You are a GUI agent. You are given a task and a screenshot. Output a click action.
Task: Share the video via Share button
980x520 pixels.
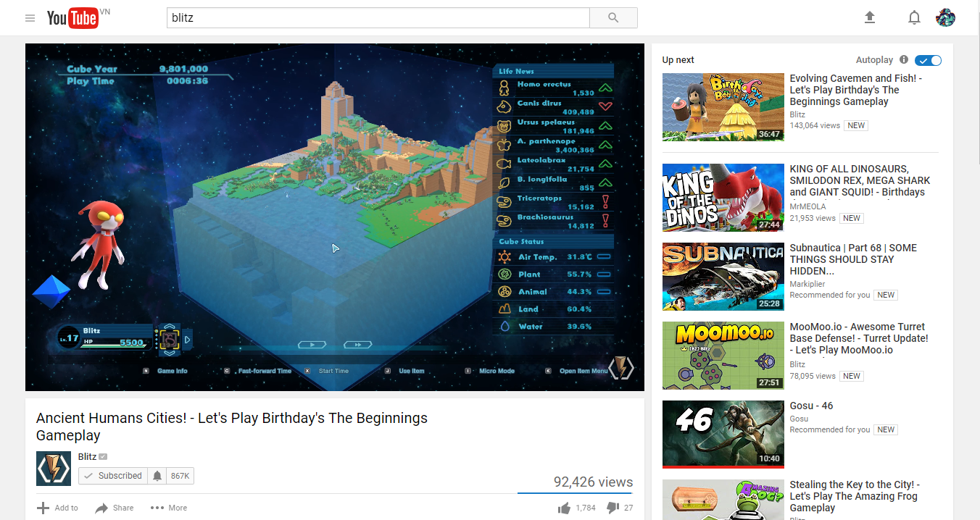click(x=115, y=508)
